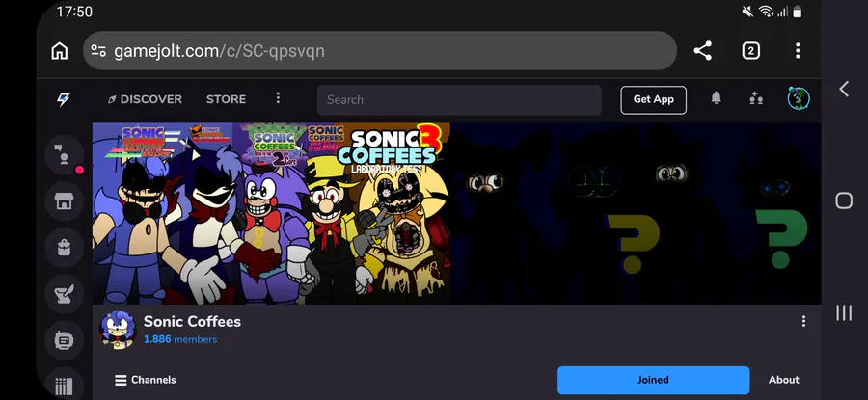Open chat icon in left sidebar
Image resolution: width=868 pixels, height=400 pixels.
pos(65,155)
